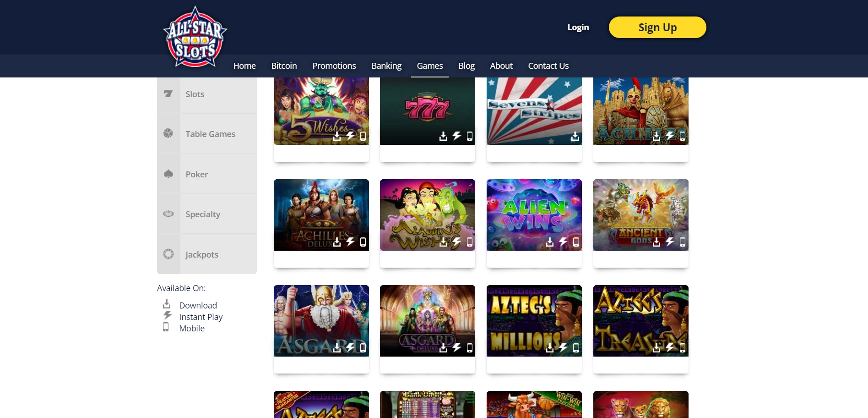Click mobile icon on Aztec's Millions
Screen dimensions: 868x418
pyautogui.click(x=576, y=348)
